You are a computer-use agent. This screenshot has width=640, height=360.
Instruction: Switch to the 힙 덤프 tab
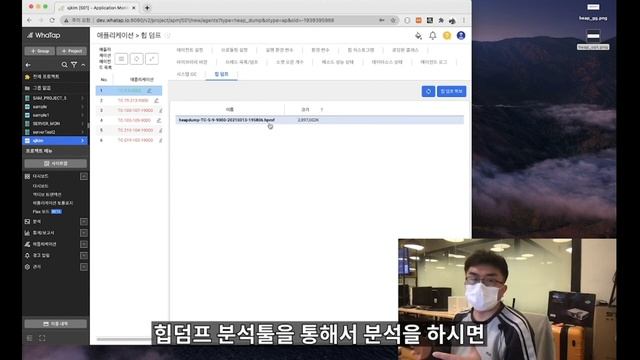click(221, 74)
